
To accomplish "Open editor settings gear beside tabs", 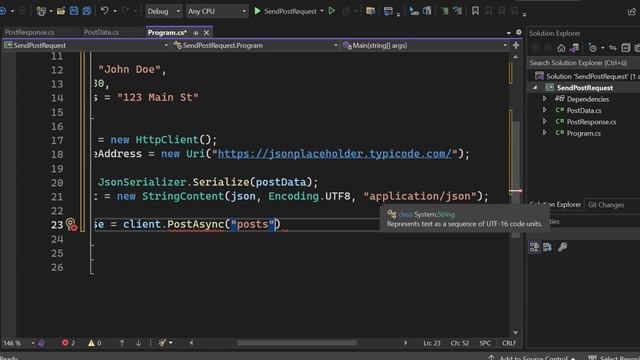I will pyautogui.click(x=519, y=32).
